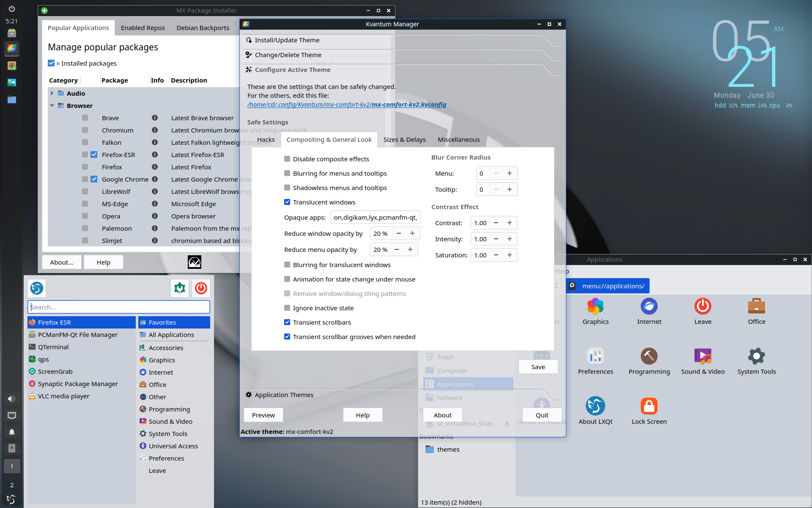Image resolution: width=812 pixels, height=508 pixels.
Task: Open the Debian Backports tab
Action: [203, 28]
